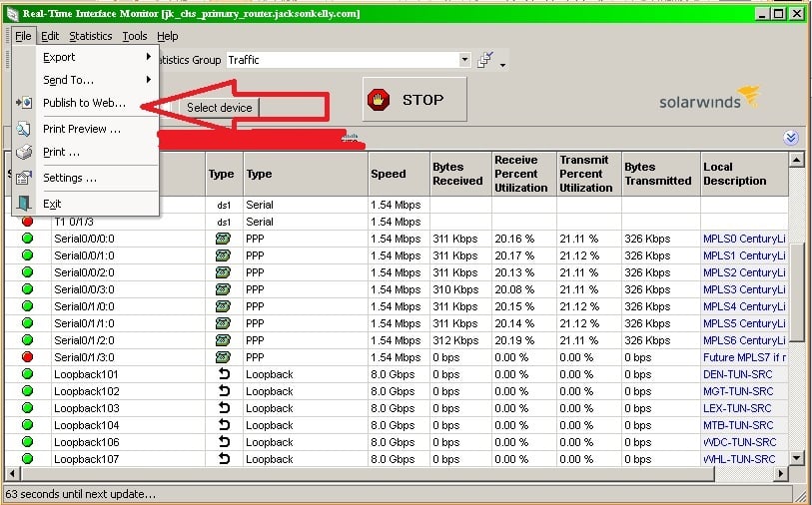Click loopback arrow icon for Loopback101

click(224, 374)
